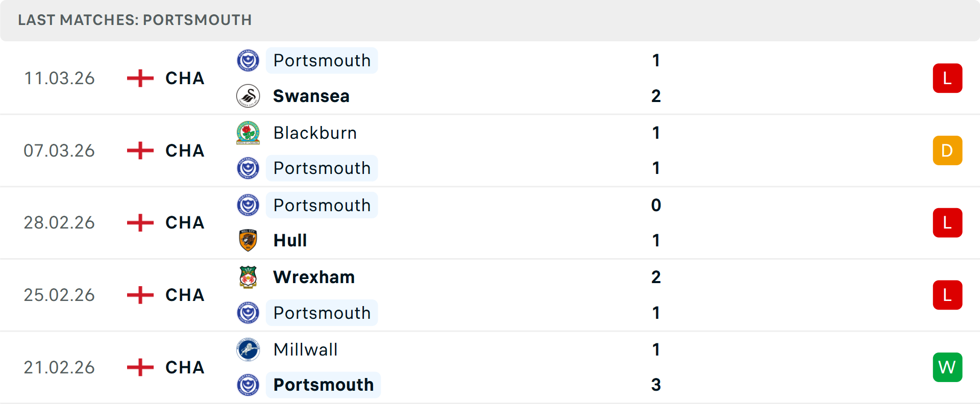Select the date 21.02.26 for the Millwall match
This screenshot has height=404, width=980.
[59, 367]
